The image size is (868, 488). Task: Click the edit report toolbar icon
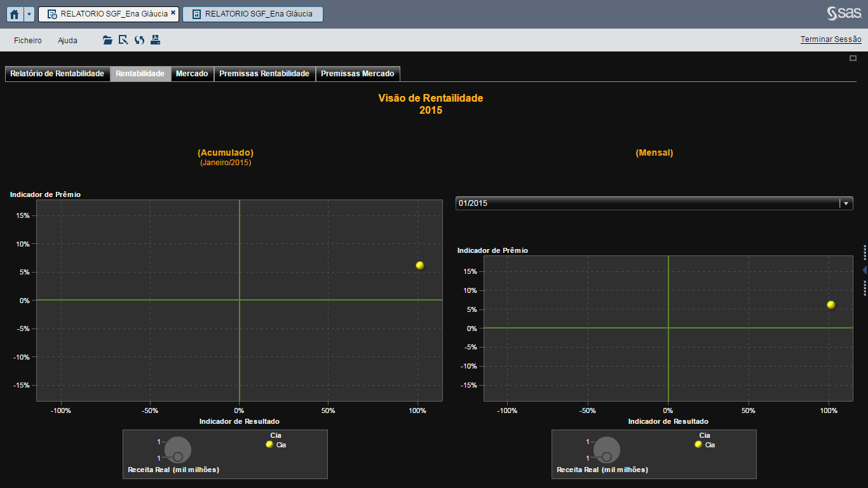click(x=123, y=40)
